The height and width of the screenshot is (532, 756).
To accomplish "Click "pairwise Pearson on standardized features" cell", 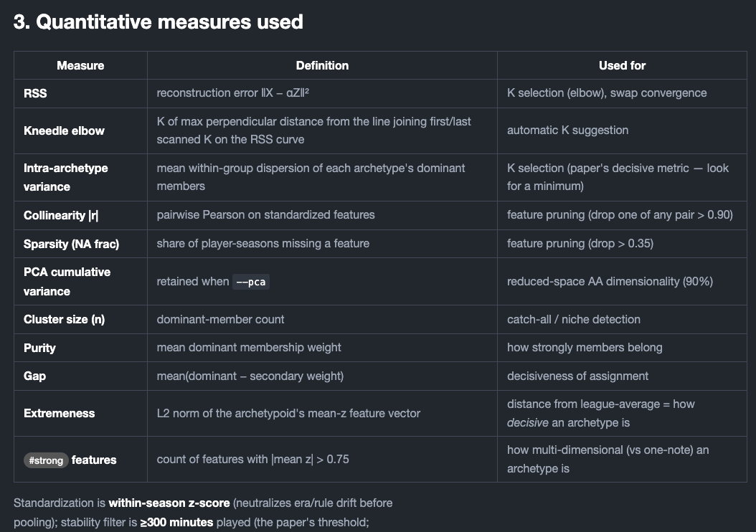I will point(322,215).
